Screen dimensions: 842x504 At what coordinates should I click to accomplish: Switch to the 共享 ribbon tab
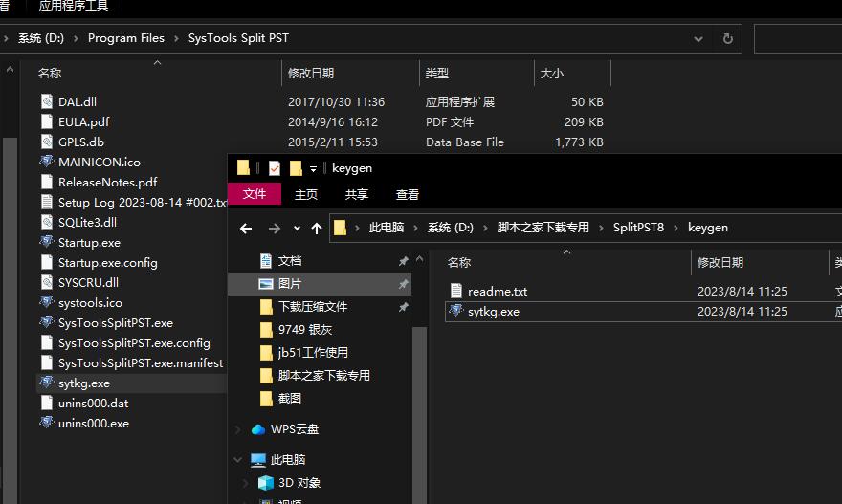357,194
